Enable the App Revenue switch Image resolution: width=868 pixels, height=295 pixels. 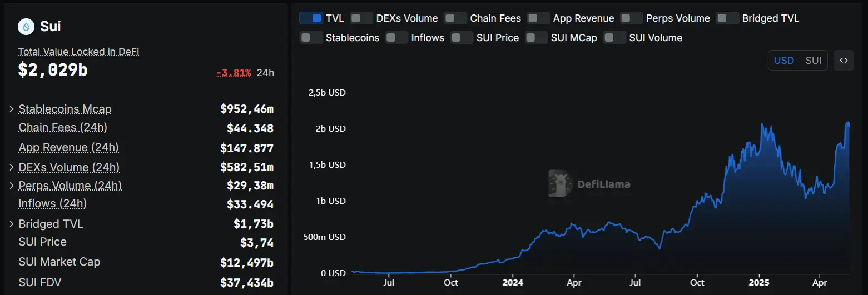pyautogui.click(x=538, y=18)
